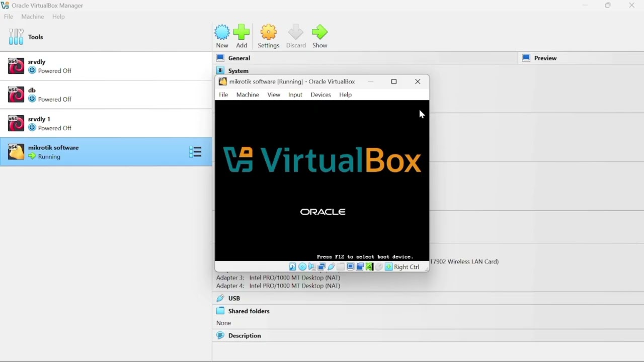Click the Add machine green plus icon
The height and width of the screenshot is (362, 644).
pyautogui.click(x=242, y=36)
